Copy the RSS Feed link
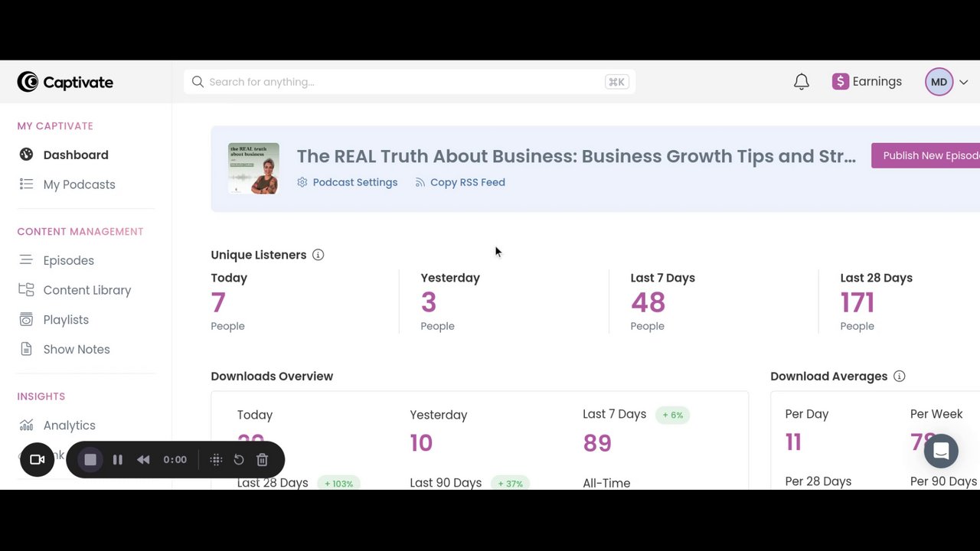Viewport: 980px width, 551px height. (x=467, y=182)
